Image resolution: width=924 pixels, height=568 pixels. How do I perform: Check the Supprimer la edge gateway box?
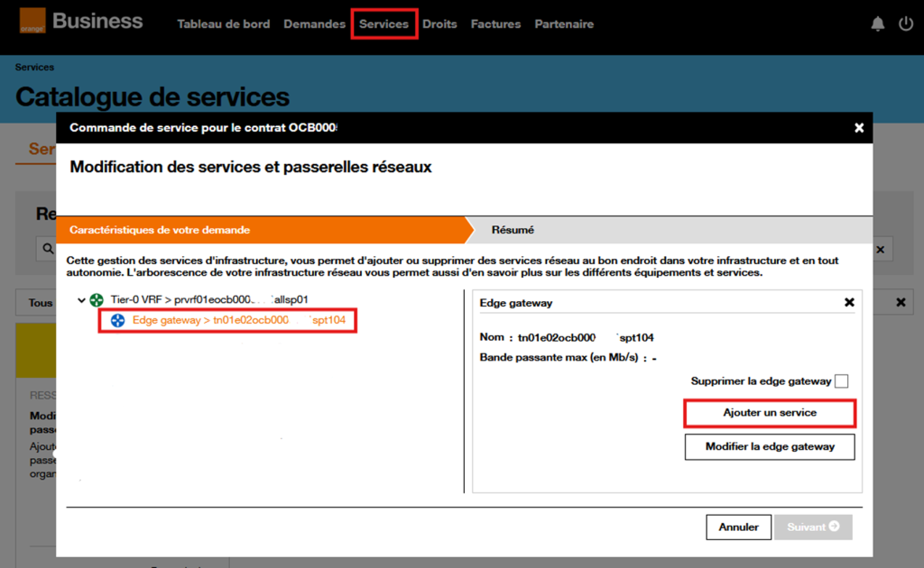[x=841, y=381]
